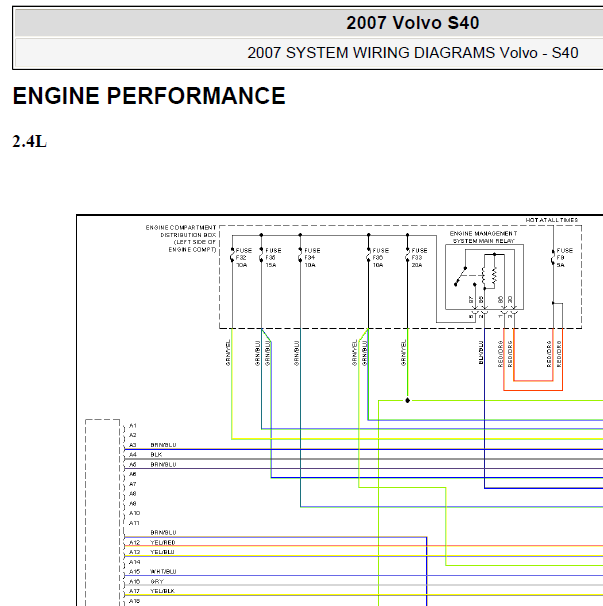This screenshot has height=606, width=603.
Task: Click the 'BLK' wire label beside A4
Action: tap(156, 454)
